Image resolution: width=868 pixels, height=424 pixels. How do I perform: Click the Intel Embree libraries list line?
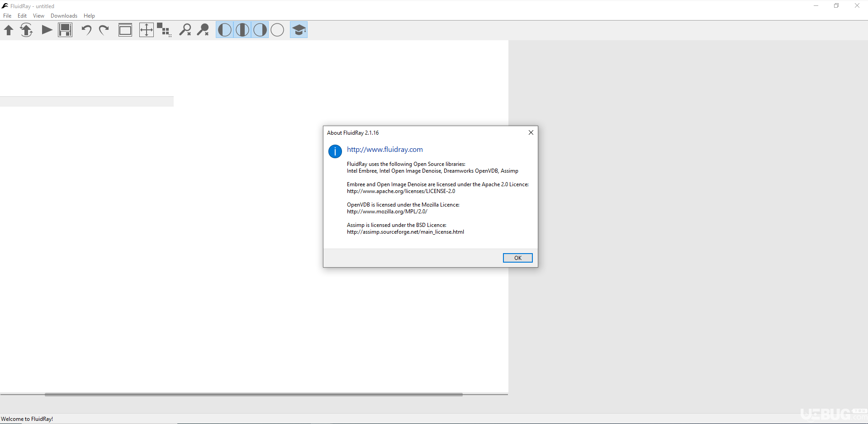[432, 171]
